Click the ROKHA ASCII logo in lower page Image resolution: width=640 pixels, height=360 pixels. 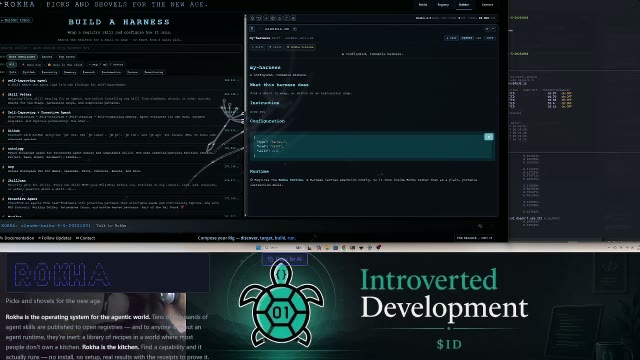pos(62,275)
